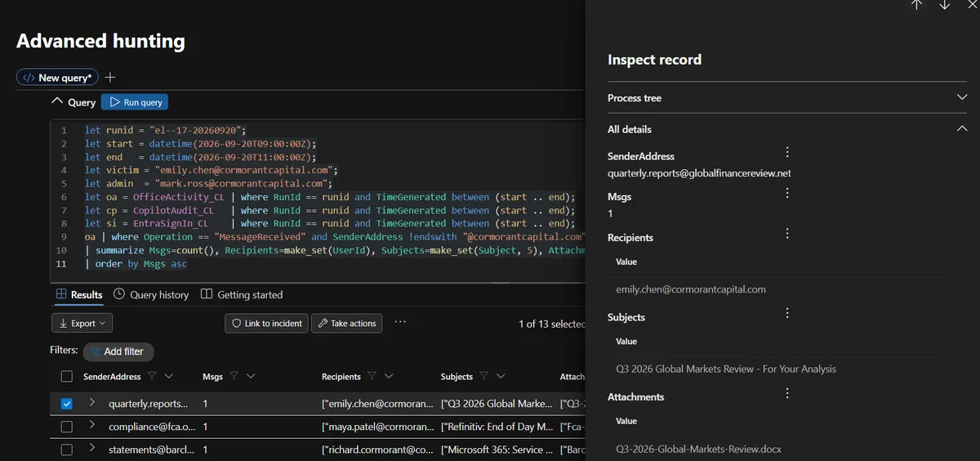Click Link to incident button
This screenshot has width=980, height=461.
(x=266, y=323)
